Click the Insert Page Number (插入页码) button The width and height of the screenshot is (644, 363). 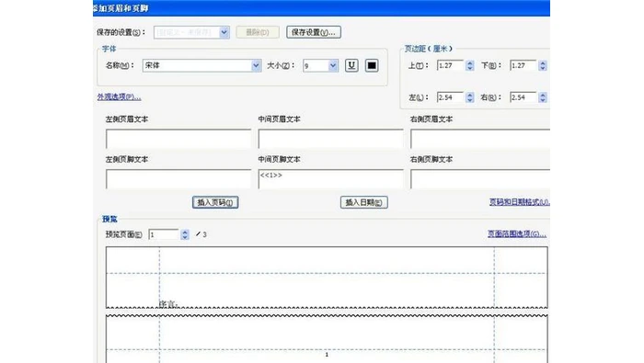pos(215,202)
